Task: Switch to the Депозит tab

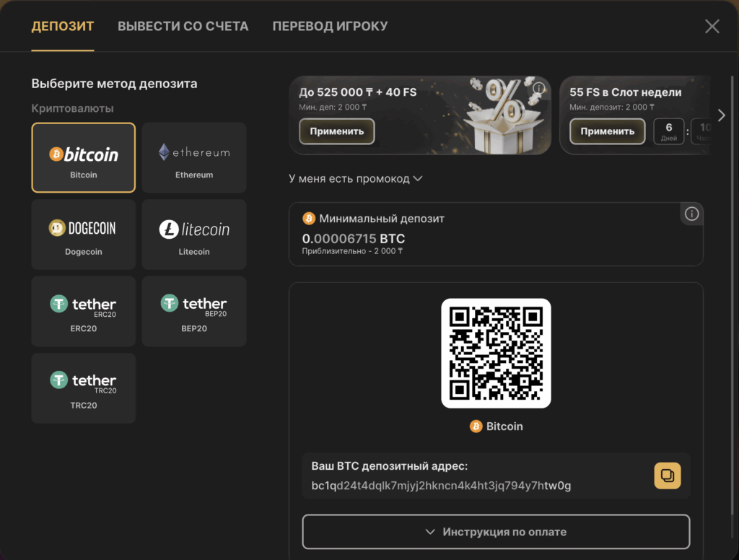Action: pos(63,27)
